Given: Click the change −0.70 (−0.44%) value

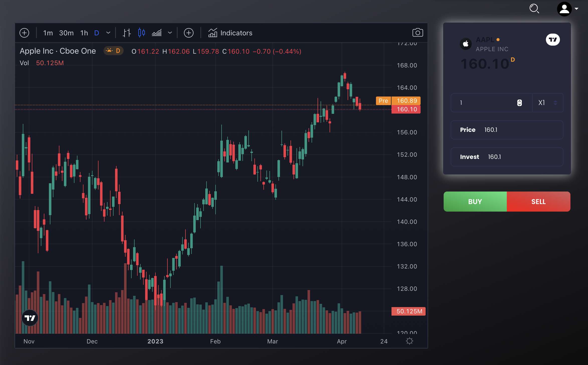Looking at the screenshot, I should tap(277, 51).
